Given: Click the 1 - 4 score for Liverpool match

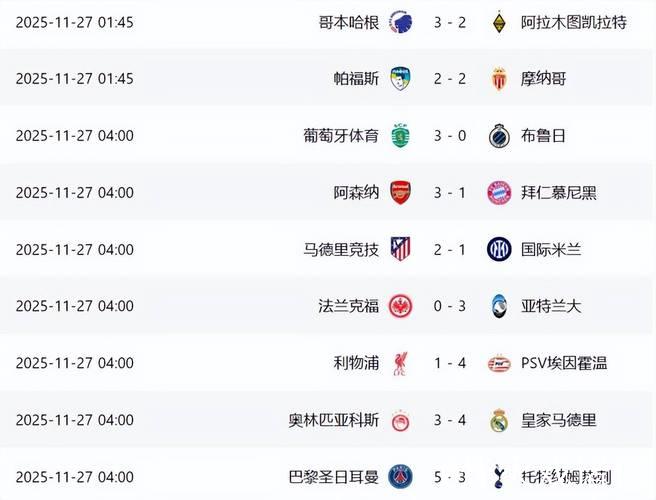Looking at the screenshot, I should [449, 363].
